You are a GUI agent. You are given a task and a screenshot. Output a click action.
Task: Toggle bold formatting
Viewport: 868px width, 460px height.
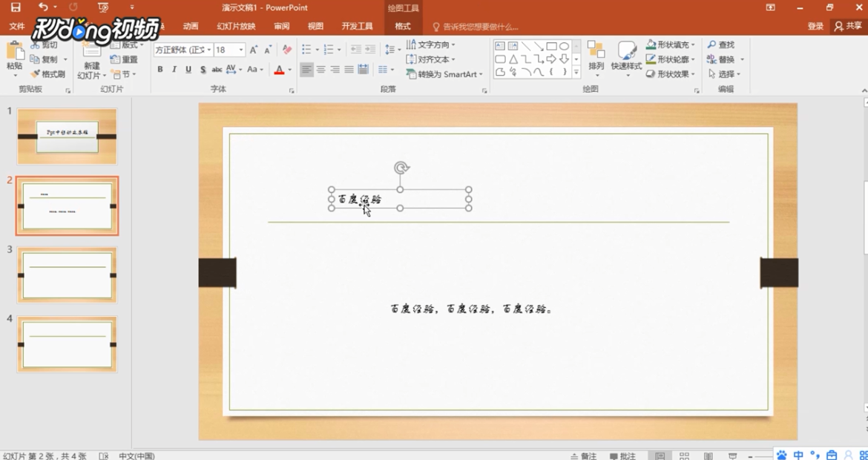point(160,69)
